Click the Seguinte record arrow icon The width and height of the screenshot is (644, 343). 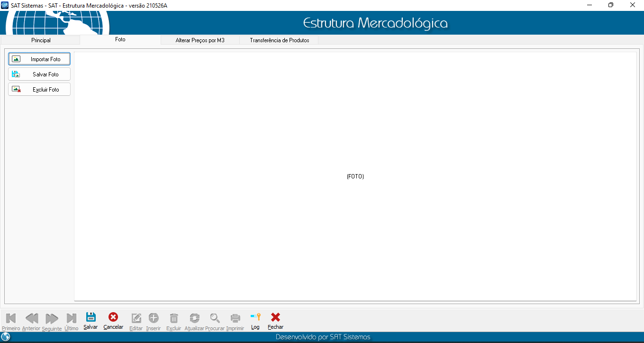tap(52, 318)
